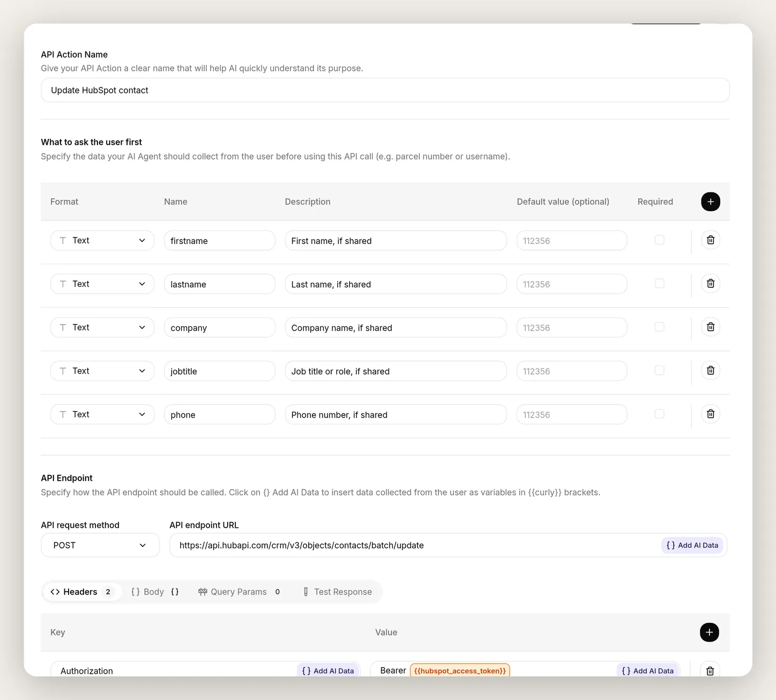Edit the jobtitle name field
This screenshot has width=776, height=700.
click(x=220, y=371)
